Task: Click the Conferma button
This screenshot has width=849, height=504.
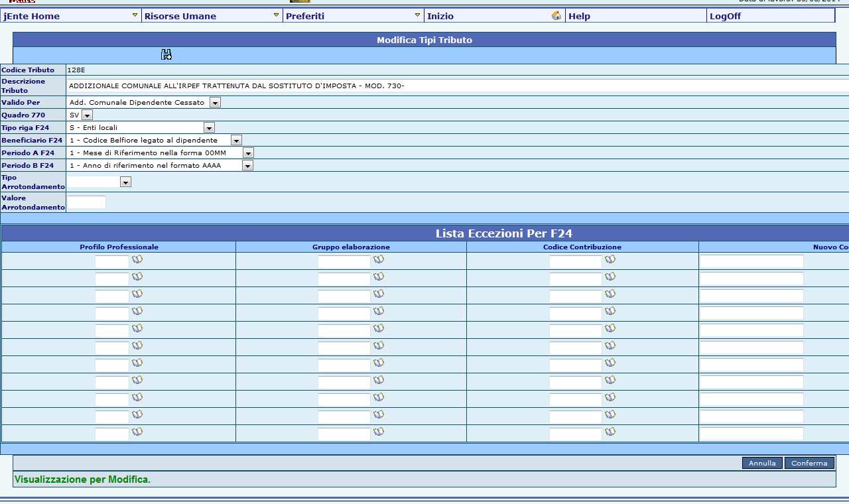Action: click(809, 463)
